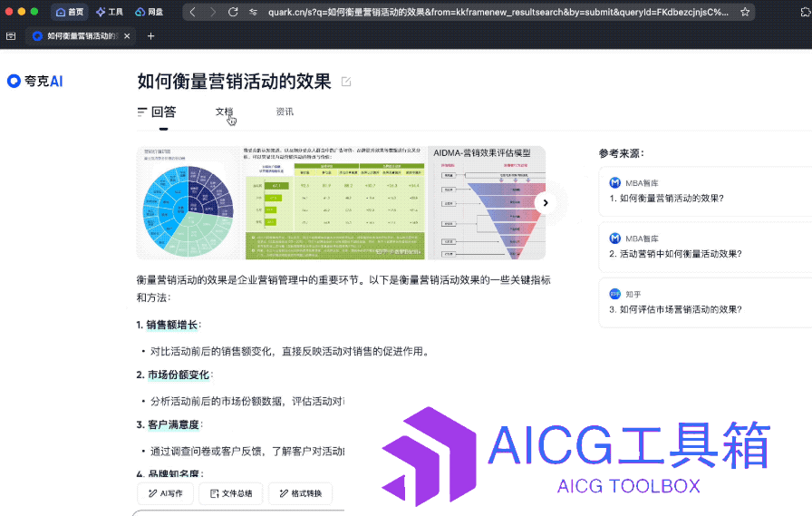Screen dimensions: 812x516
Task: Reload the page with refresh icon
Action: point(233,12)
